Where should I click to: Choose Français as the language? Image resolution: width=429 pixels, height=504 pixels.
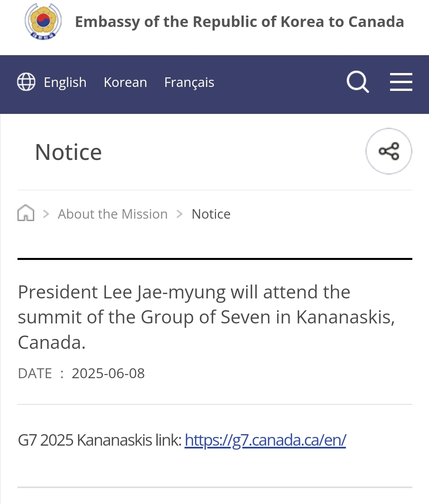click(x=189, y=83)
